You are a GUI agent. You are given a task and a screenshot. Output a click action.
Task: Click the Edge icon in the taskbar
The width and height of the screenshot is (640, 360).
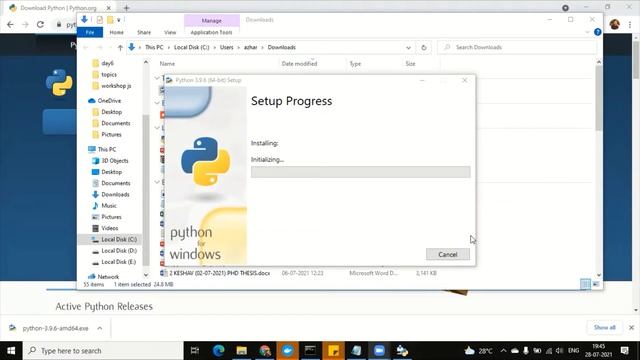tap(218, 351)
